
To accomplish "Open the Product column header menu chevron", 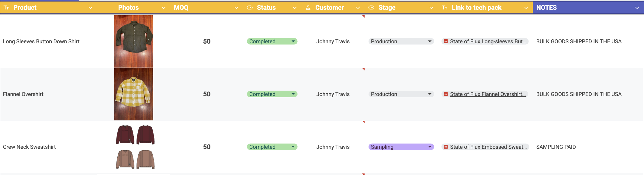I will [90, 8].
